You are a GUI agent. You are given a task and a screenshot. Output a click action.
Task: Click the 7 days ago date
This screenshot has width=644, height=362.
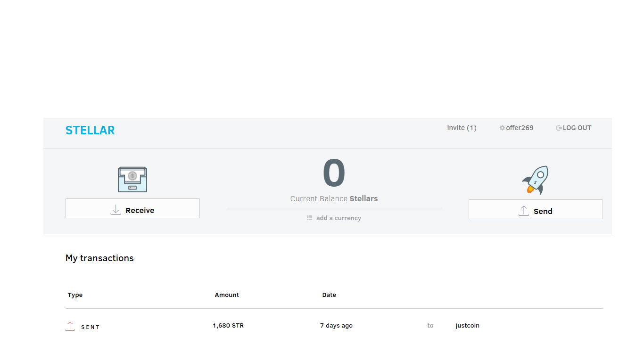coord(336,326)
